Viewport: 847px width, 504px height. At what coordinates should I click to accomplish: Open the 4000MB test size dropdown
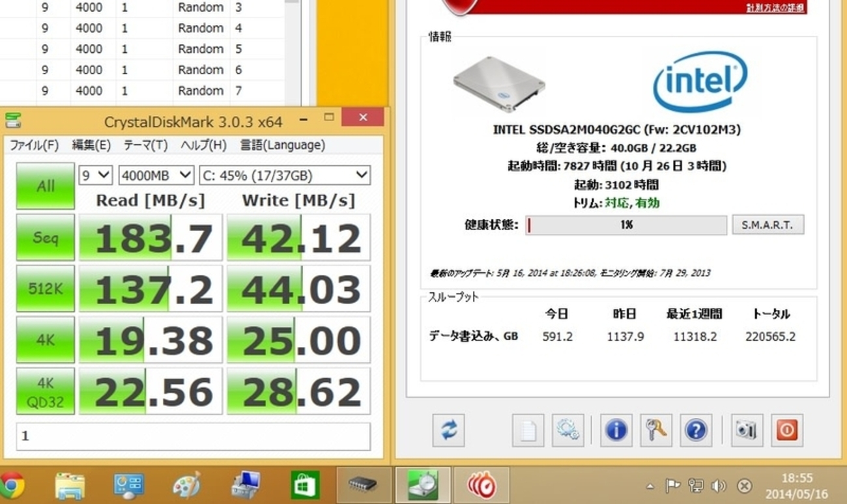pos(155,175)
